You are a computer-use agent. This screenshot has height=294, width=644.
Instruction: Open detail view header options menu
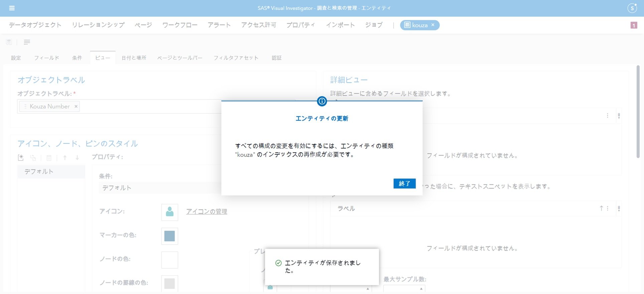point(607,116)
